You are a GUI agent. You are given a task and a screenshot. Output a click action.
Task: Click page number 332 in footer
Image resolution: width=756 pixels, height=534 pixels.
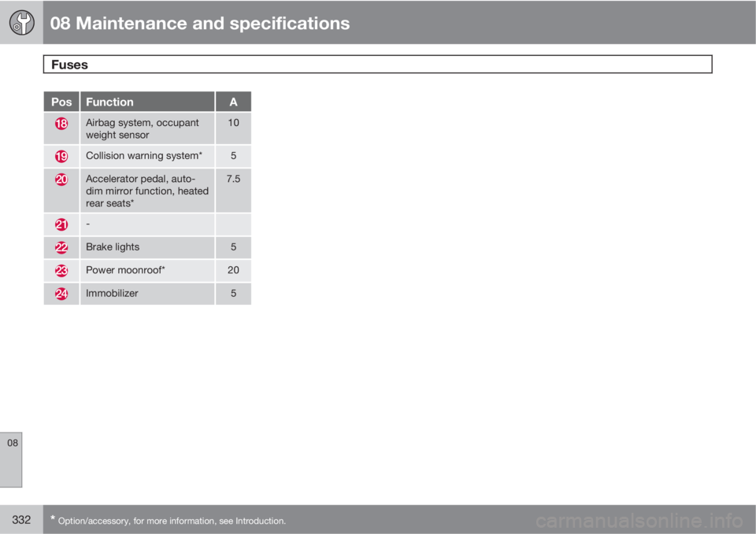click(21, 520)
